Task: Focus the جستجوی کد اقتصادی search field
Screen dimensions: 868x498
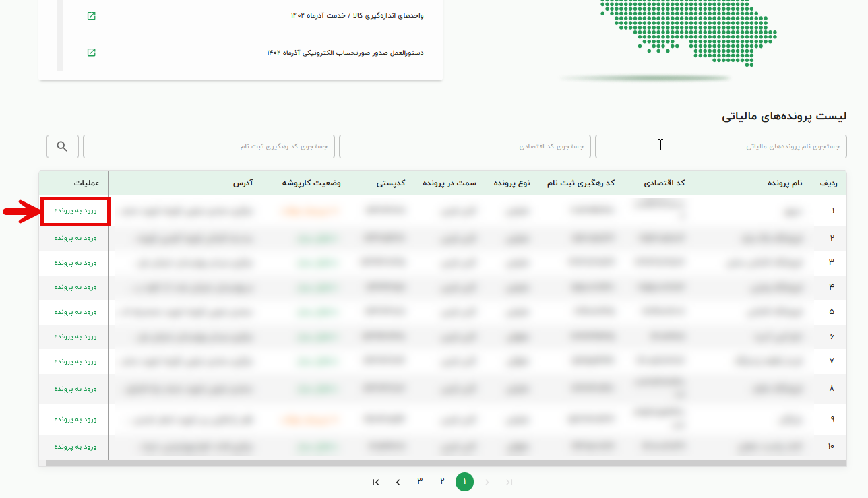Action: [x=464, y=146]
